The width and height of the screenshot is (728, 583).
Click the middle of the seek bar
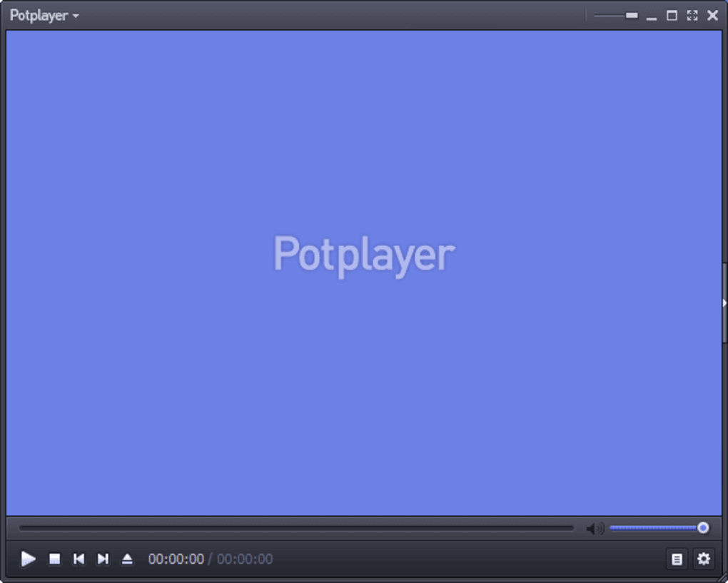(x=296, y=529)
